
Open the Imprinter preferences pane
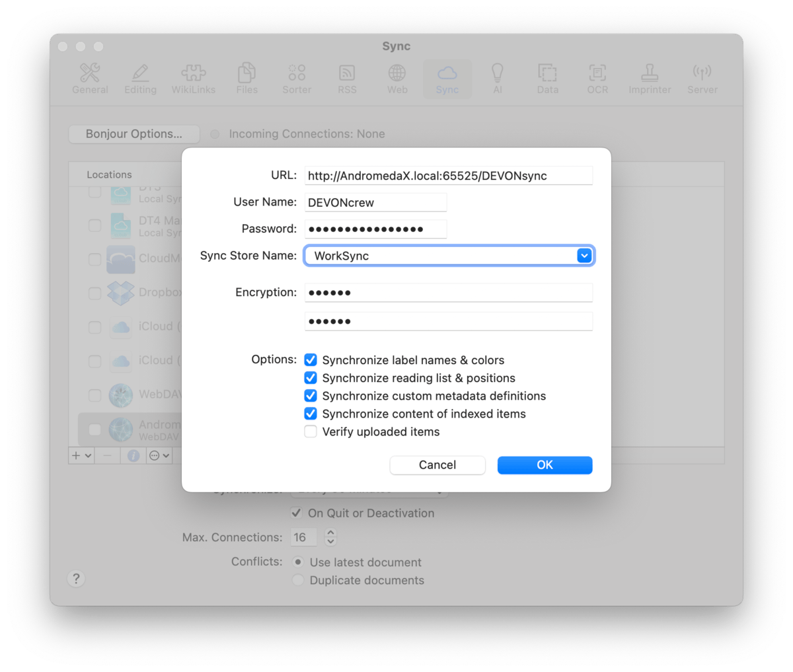point(650,79)
